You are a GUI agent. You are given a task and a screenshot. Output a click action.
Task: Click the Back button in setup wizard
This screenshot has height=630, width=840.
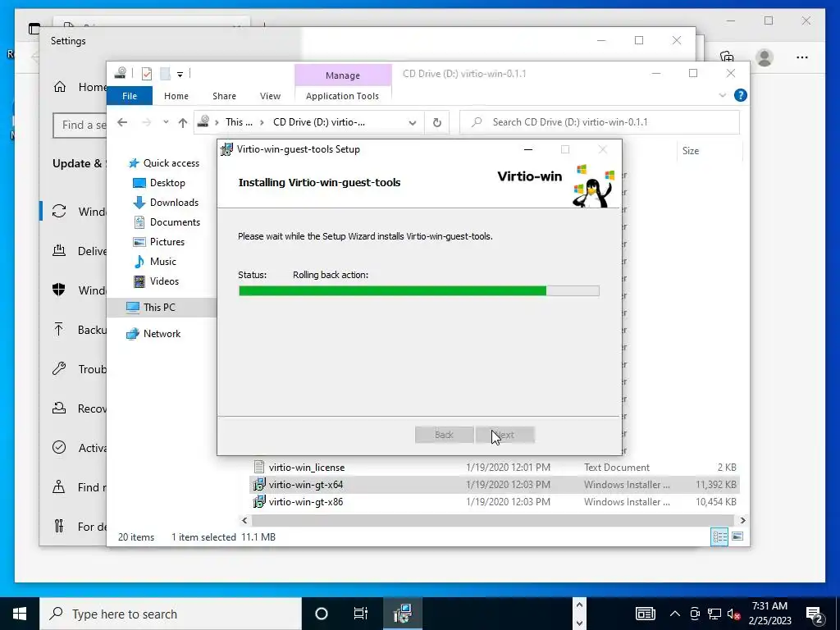click(444, 435)
